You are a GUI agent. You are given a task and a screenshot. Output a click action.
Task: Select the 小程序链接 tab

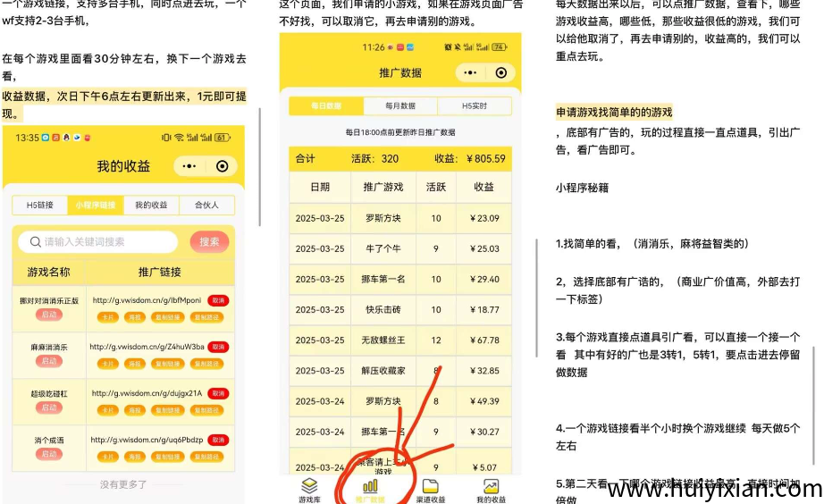pyautogui.click(x=96, y=206)
